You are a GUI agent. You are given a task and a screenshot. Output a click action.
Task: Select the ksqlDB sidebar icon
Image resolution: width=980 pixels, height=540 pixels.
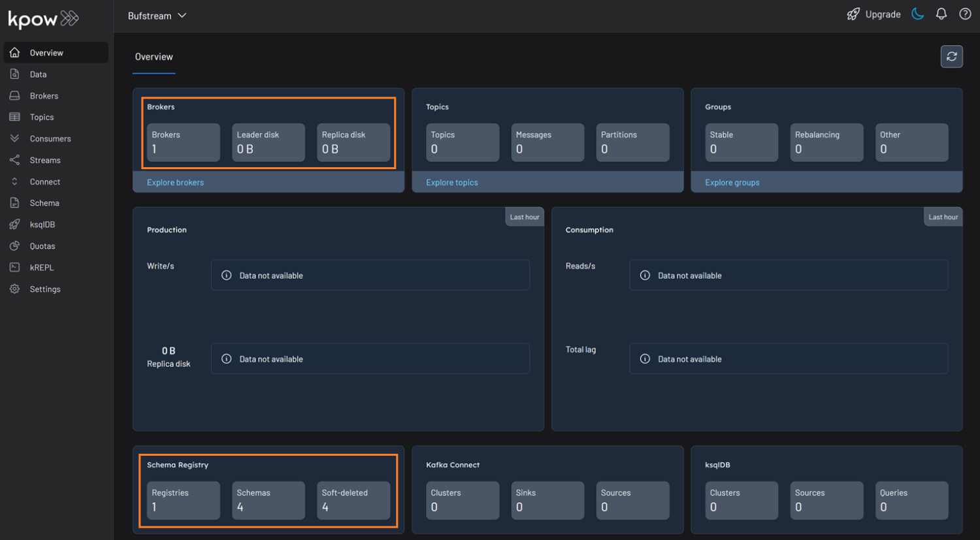(14, 224)
